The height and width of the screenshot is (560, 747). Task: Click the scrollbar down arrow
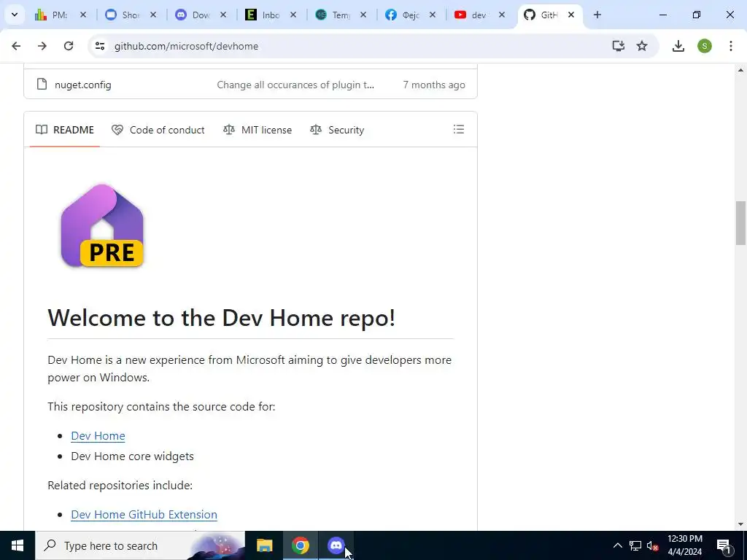pos(740,525)
